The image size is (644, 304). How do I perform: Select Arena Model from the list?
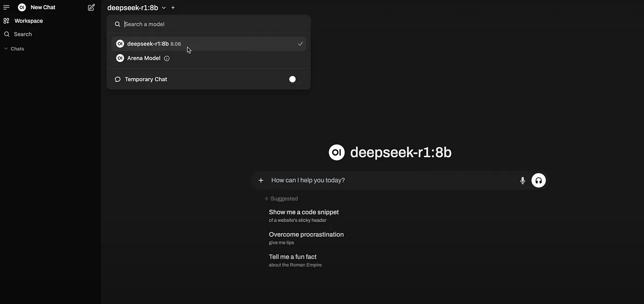(144, 58)
